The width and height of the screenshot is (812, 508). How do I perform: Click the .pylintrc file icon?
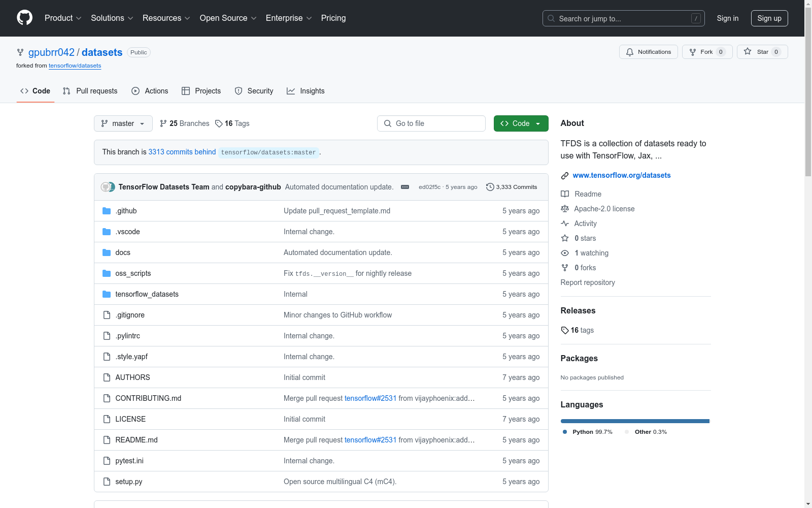[x=107, y=336]
